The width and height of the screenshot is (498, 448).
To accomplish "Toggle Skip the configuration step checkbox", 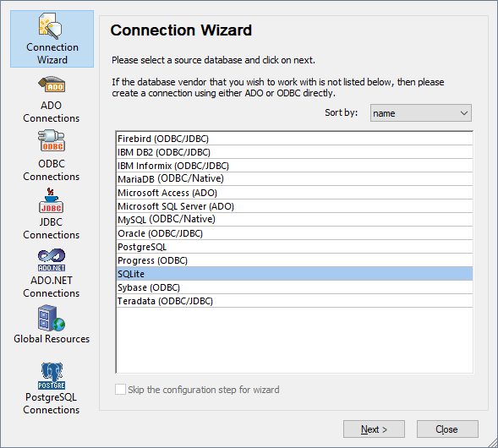I will [x=120, y=390].
